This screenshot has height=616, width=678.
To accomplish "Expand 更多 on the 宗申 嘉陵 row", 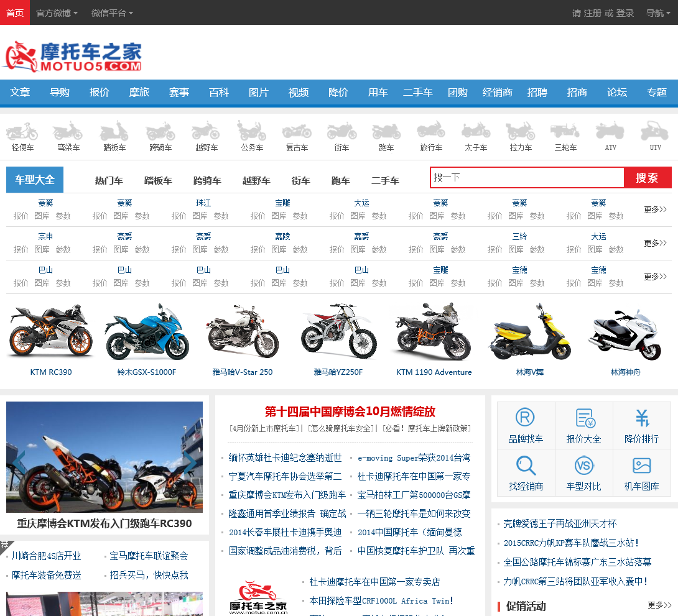I will (x=655, y=243).
